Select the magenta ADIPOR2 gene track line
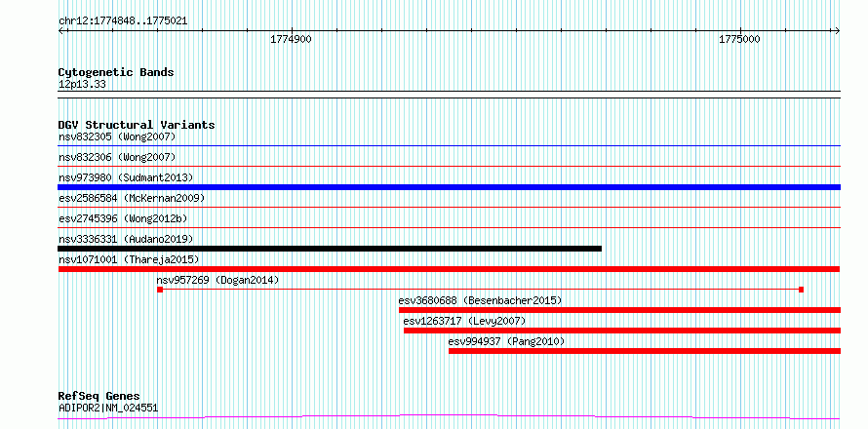868x429 pixels. click(449, 416)
